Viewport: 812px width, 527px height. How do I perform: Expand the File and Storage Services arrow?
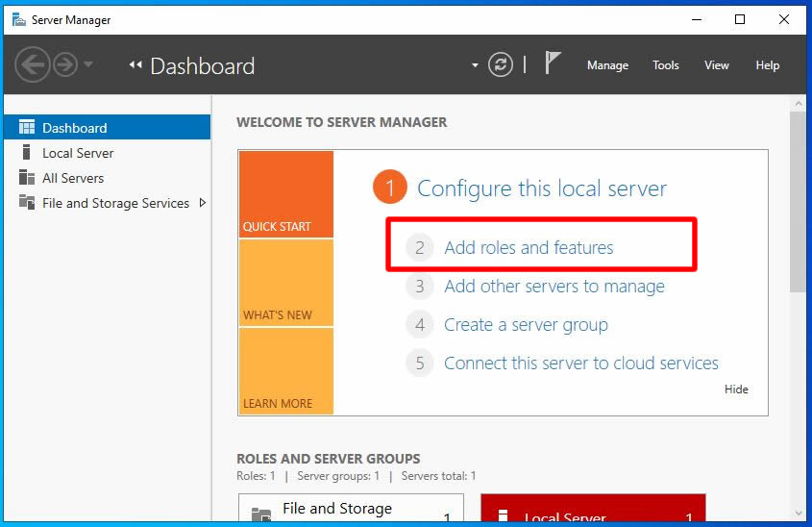click(x=203, y=203)
